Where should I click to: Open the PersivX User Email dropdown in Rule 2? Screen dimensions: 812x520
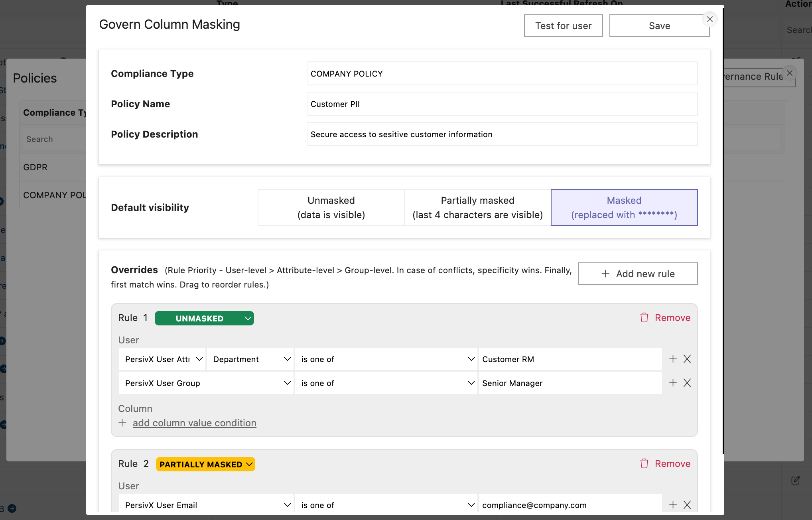point(206,504)
